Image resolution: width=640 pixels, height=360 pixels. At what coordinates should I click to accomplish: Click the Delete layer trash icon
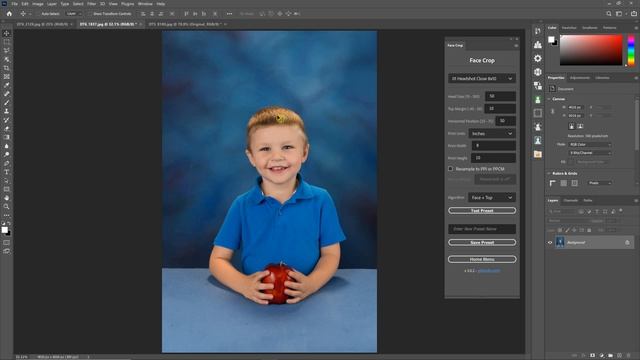point(629,356)
